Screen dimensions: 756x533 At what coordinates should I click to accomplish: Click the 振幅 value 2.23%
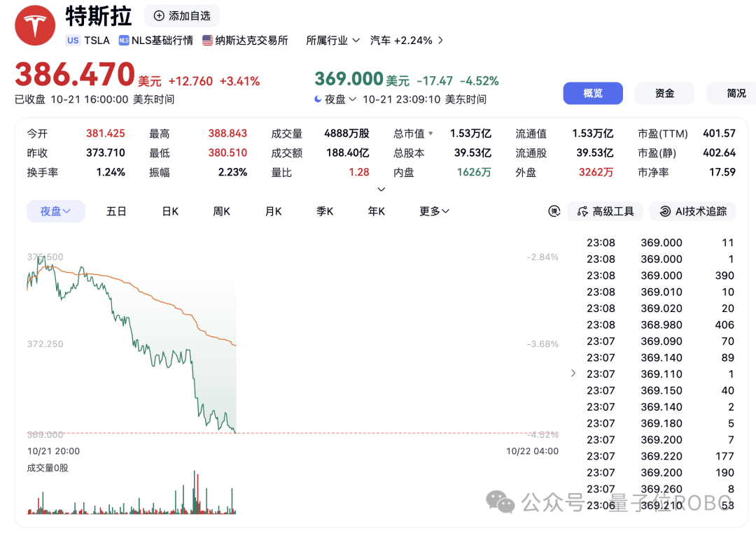[233, 172]
